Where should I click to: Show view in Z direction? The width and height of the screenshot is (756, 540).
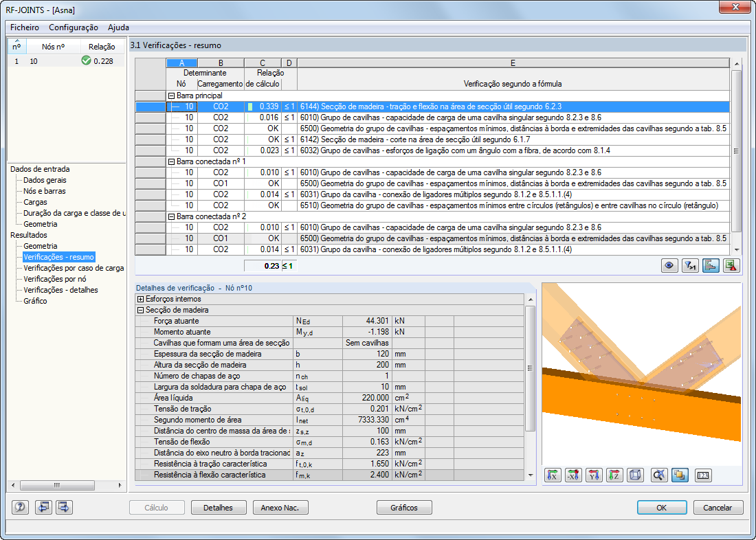coord(615,475)
